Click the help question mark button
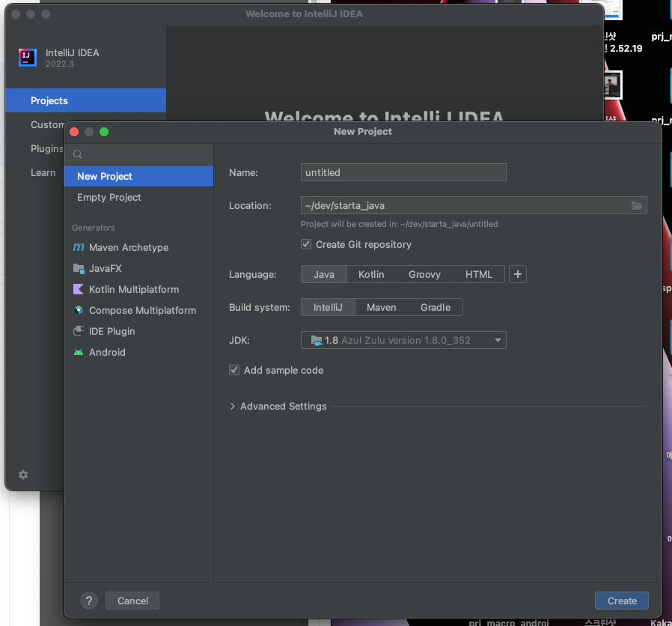This screenshot has width=672, height=626. (89, 601)
